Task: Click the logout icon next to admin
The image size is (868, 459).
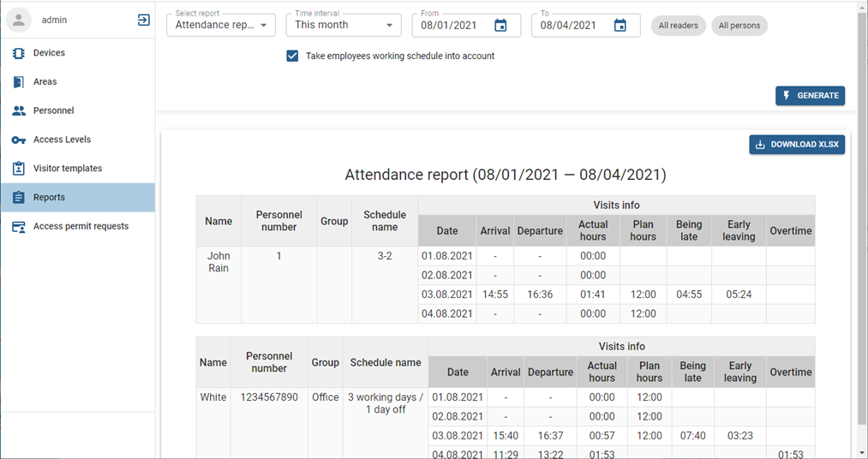Action: [x=144, y=20]
